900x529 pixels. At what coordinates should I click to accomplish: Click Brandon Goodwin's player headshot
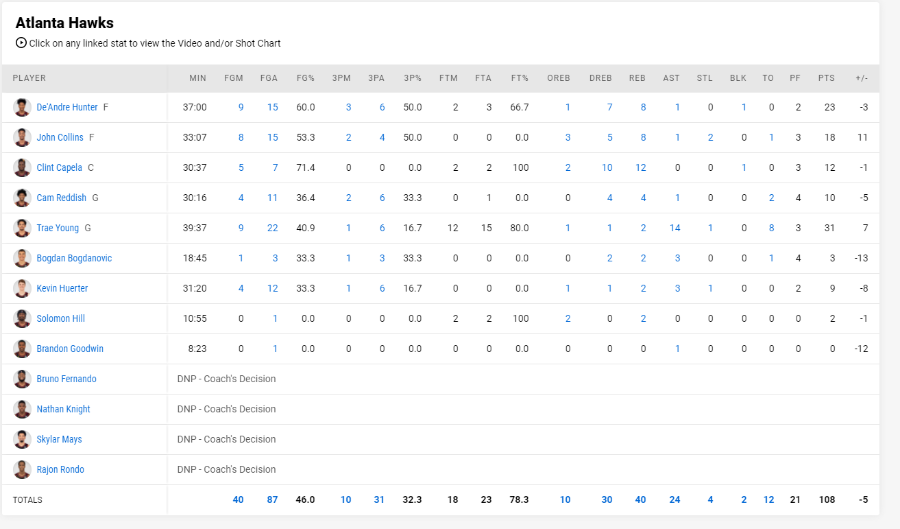pyautogui.click(x=22, y=349)
